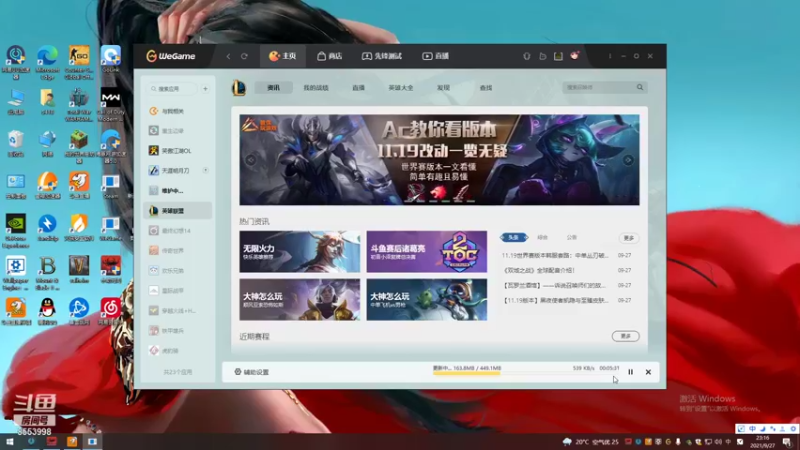Select 英雄联盟 in the sidebar
The image size is (800, 450).
(177, 211)
